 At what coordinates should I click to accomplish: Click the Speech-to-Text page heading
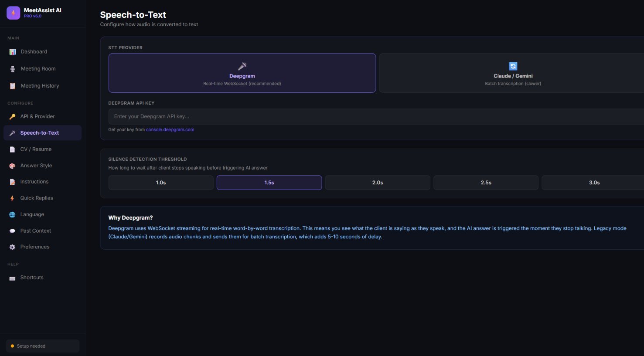click(x=133, y=15)
